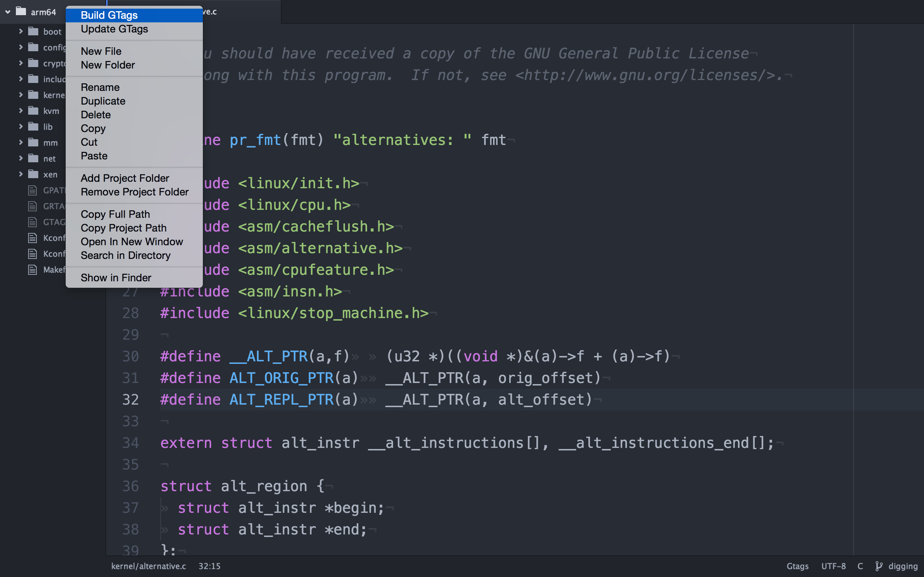Choose Update GTags menu entry

pos(114,29)
